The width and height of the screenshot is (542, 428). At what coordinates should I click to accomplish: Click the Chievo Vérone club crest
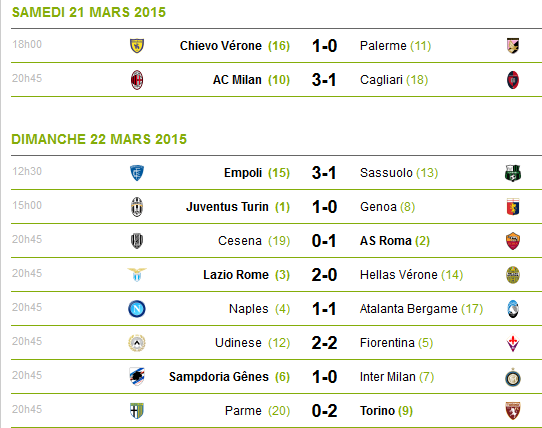[137, 46]
